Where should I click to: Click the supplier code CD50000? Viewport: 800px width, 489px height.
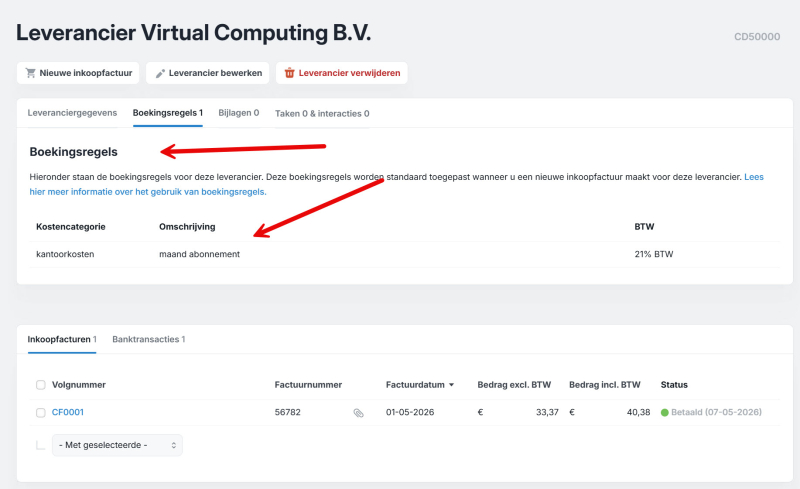[757, 37]
